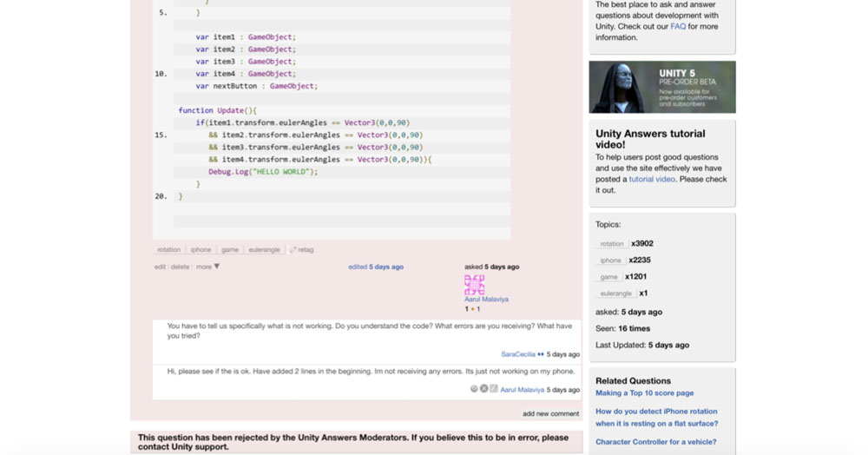Select the 'rotation' tag below the code
The image size is (868, 455).
[168, 249]
